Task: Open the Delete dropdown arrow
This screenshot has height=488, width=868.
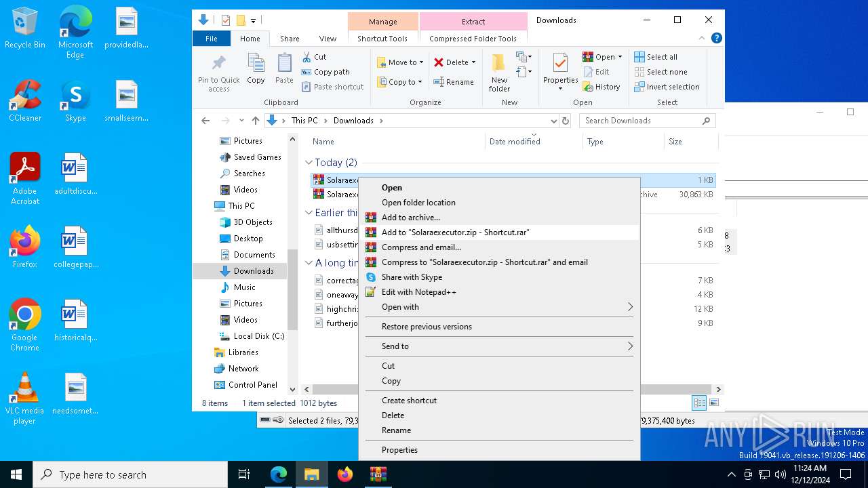Action: click(473, 62)
